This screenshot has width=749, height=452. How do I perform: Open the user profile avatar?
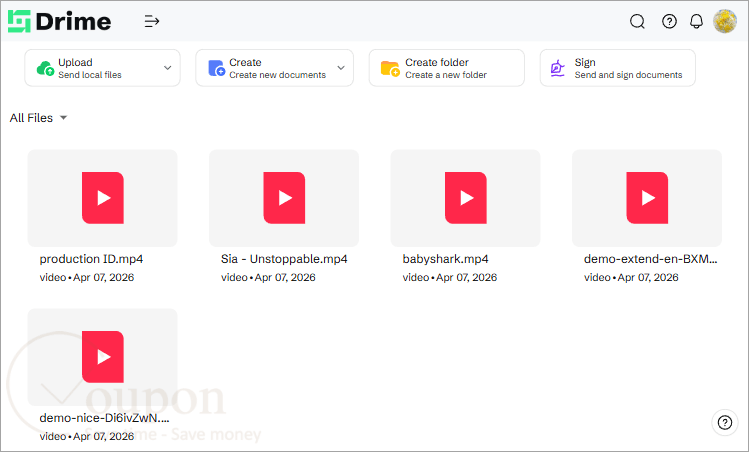pyautogui.click(x=725, y=22)
